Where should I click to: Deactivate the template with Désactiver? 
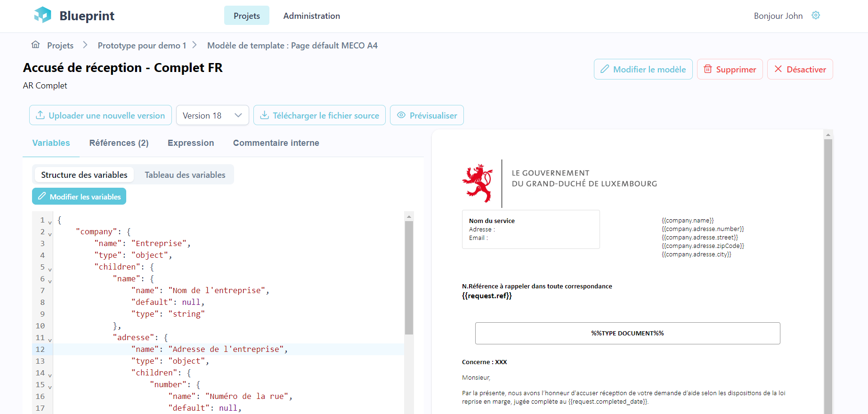click(x=800, y=69)
